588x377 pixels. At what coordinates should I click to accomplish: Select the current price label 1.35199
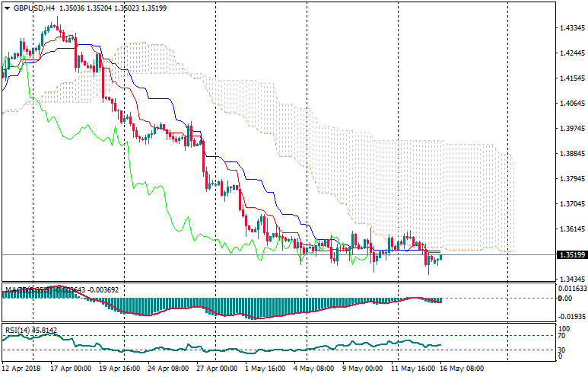571,255
